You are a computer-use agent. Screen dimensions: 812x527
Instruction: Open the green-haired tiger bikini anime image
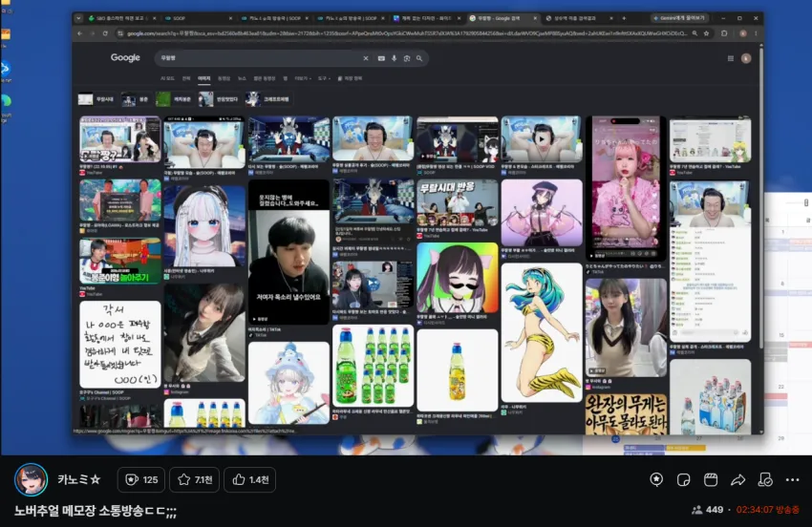coord(542,332)
